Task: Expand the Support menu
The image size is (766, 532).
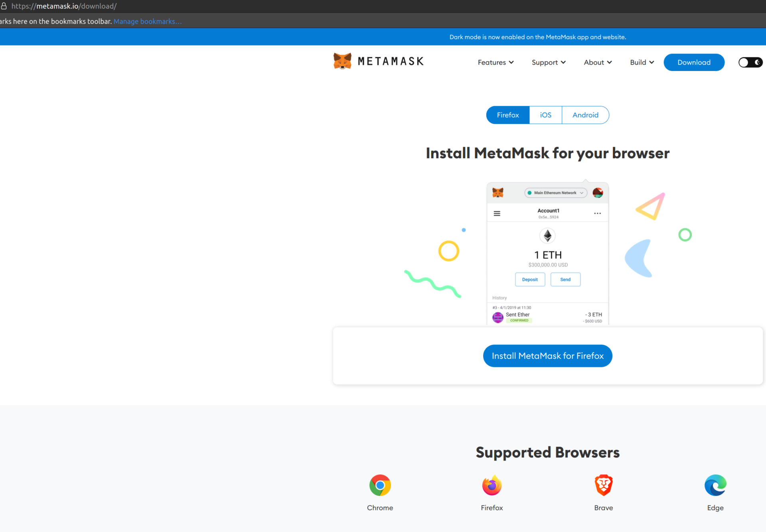Action: [x=549, y=62]
